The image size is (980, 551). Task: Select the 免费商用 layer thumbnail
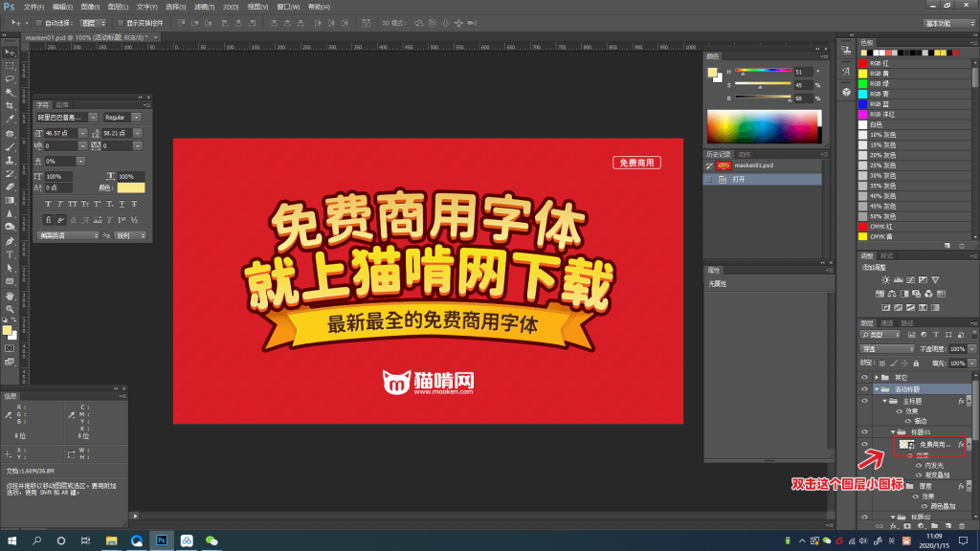click(x=907, y=444)
